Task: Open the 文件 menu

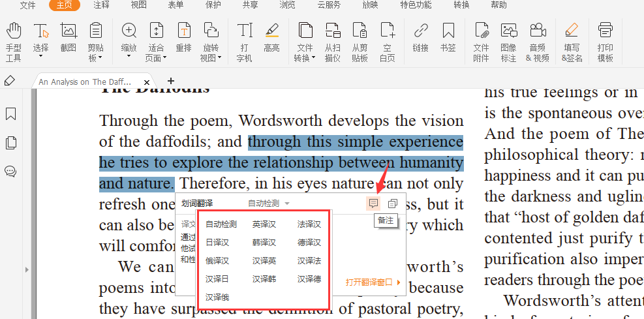Action: tap(27, 5)
